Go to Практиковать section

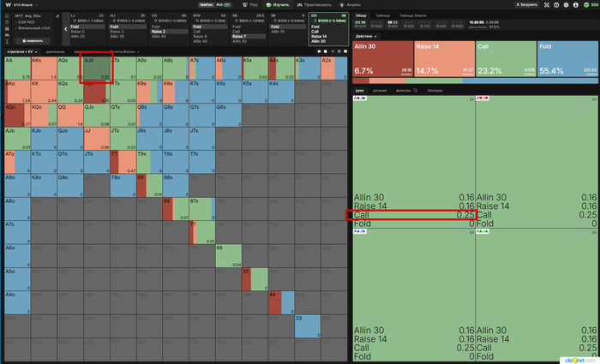(313, 5)
